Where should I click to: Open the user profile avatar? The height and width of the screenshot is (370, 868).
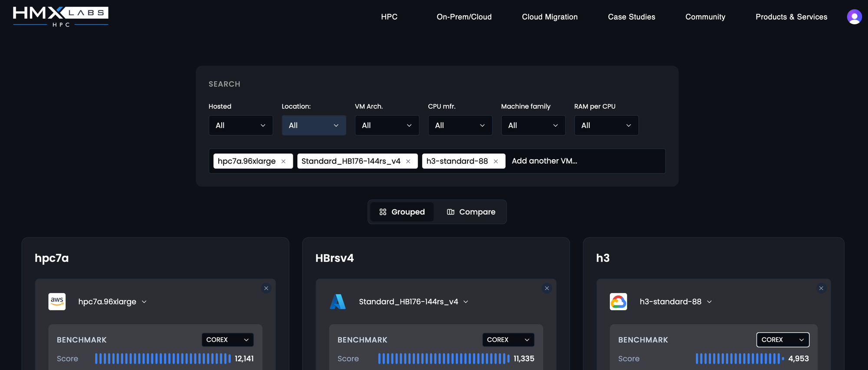[854, 17]
